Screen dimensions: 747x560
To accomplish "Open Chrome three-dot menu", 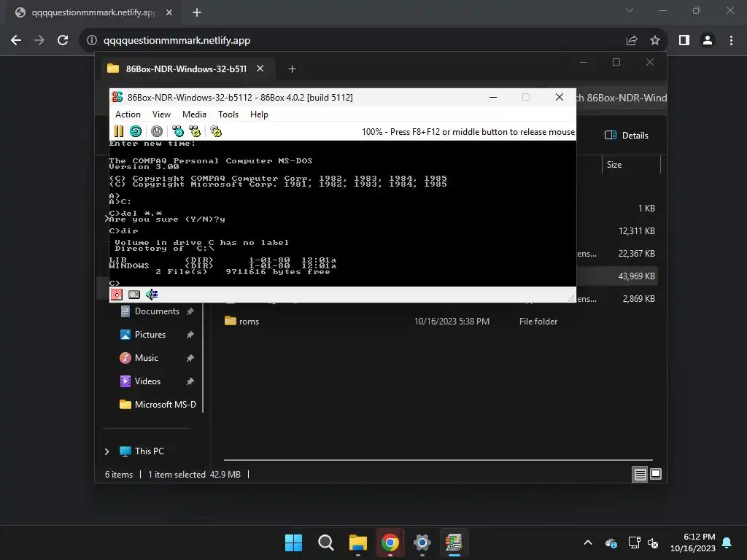I will coord(731,41).
